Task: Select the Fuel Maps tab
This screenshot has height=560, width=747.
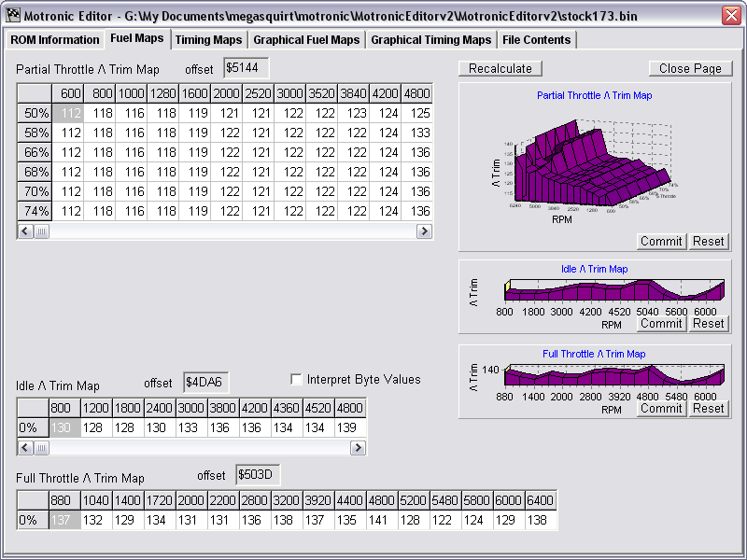Action: (x=137, y=38)
